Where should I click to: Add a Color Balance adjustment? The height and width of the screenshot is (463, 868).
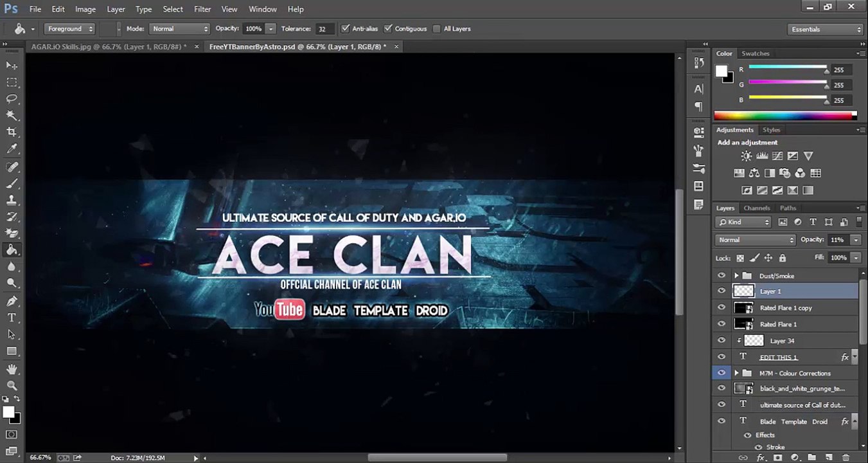[x=754, y=173]
